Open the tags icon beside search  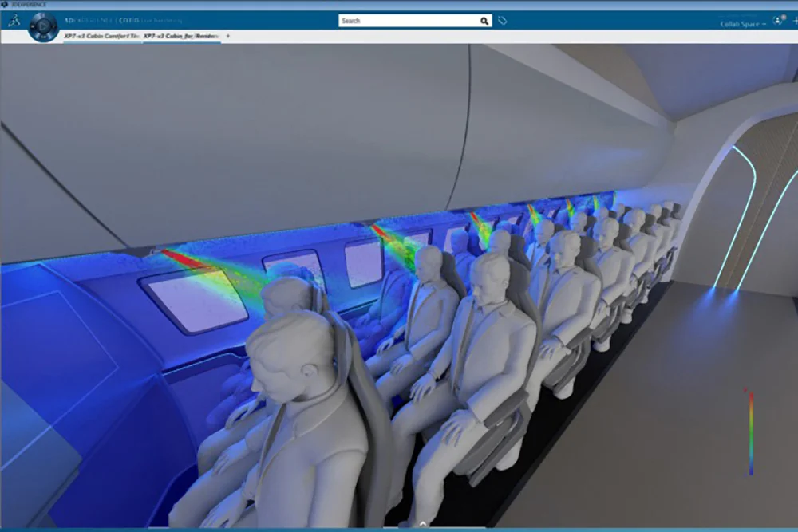click(502, 21)
